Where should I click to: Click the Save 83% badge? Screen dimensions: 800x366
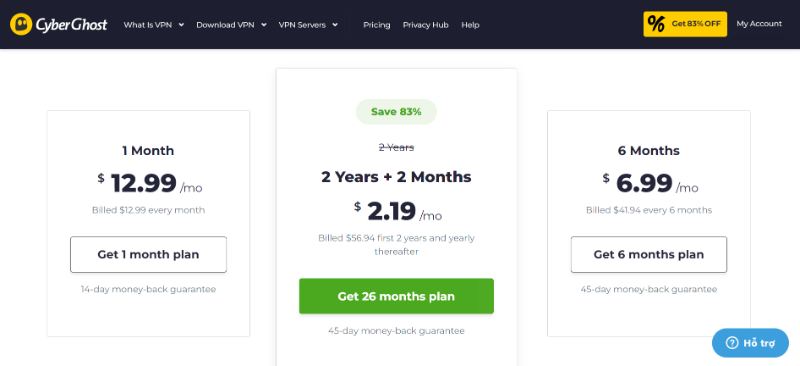click(x=396, y=112)
